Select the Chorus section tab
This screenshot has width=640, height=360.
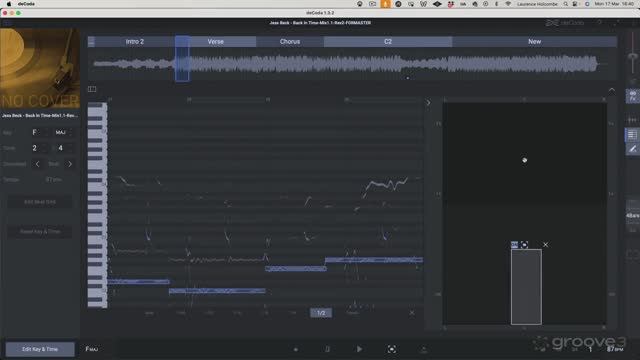(290, 42)
